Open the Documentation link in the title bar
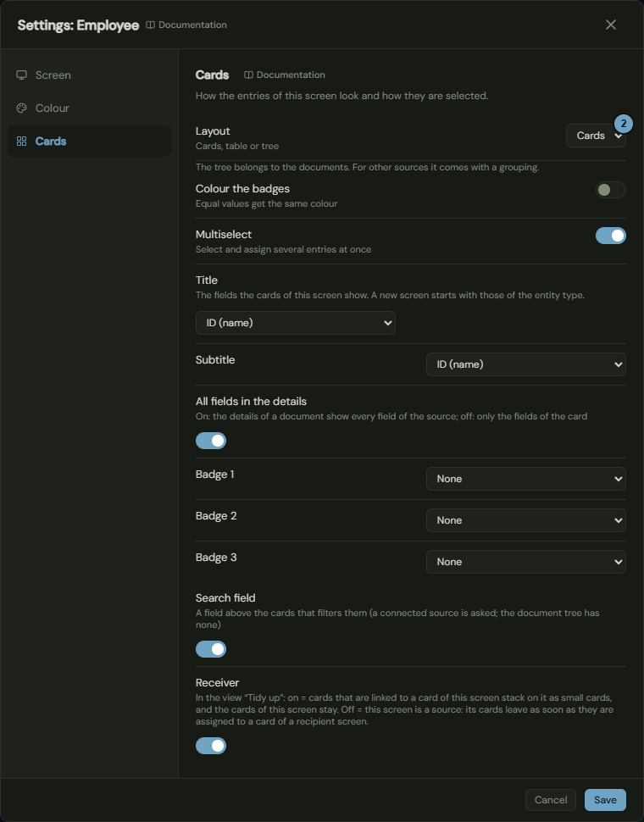 pyautogui.click(x=186, y=25)
